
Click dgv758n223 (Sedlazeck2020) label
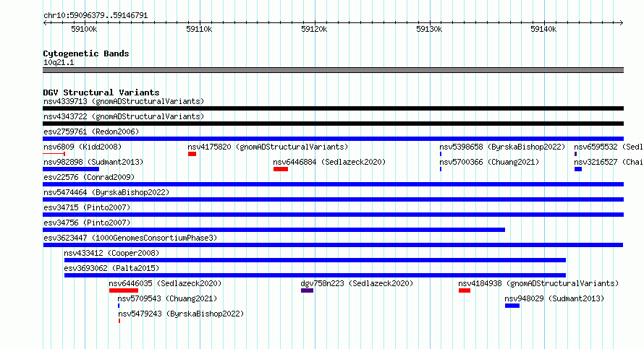point(357,283)
